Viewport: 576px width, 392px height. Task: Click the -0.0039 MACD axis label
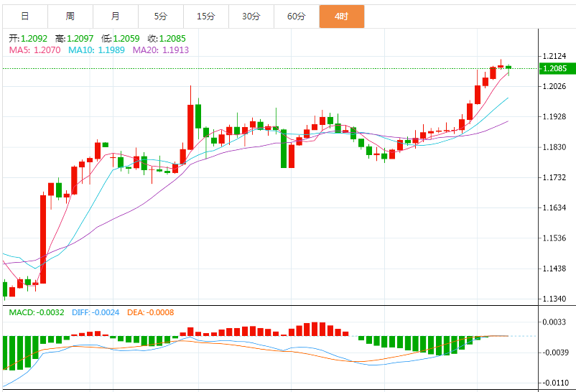(554, 353)
